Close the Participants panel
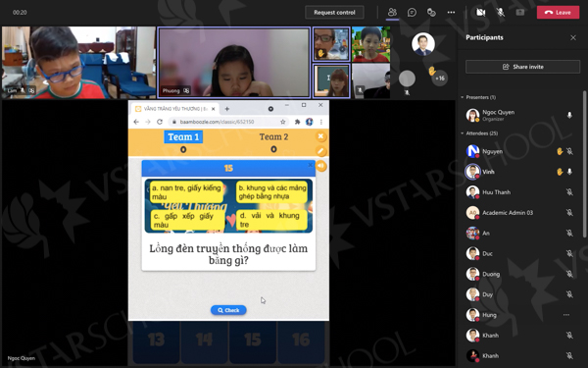The image size is (588, 368). click(x=573, y=37)
